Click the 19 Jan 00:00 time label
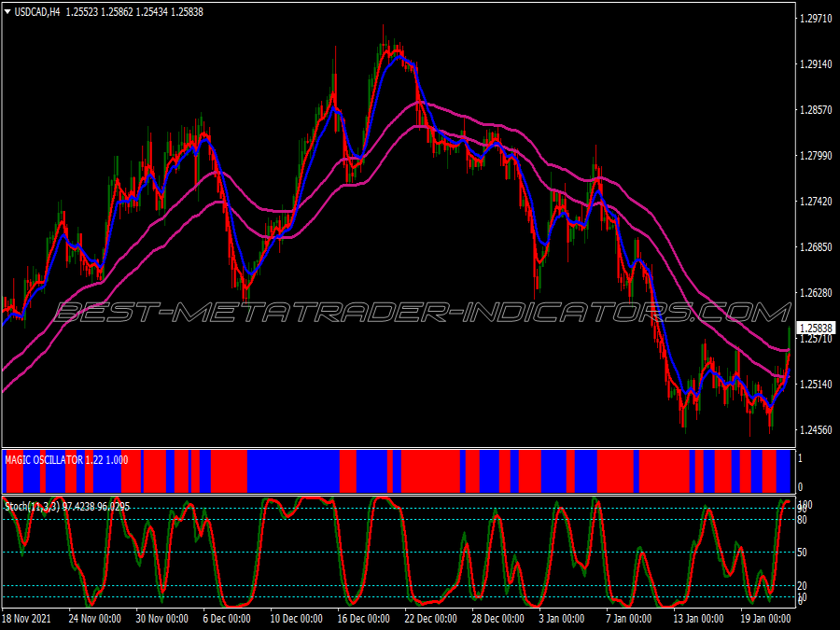The image size is (840, 630). pos(766,619)
